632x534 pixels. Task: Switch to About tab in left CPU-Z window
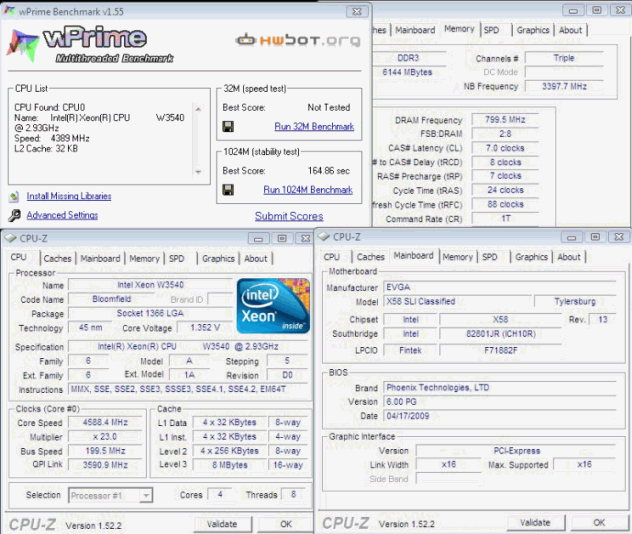256,259
